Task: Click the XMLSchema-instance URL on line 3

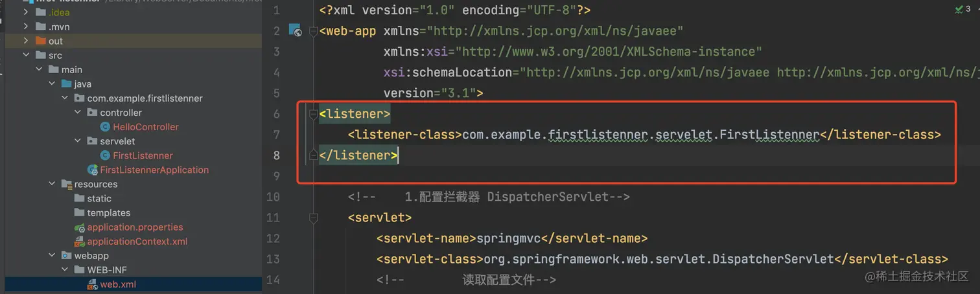Action: (609, 52)
